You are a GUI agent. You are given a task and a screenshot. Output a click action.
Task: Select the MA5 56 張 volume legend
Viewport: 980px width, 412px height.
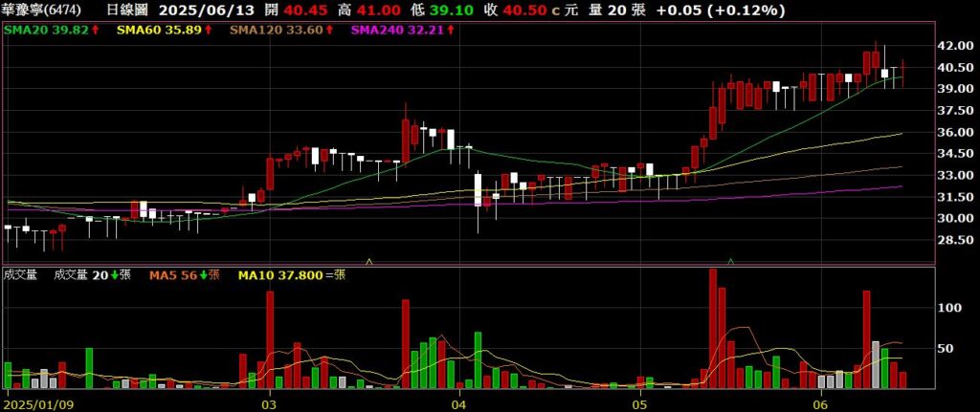click(x=185, y=274)
